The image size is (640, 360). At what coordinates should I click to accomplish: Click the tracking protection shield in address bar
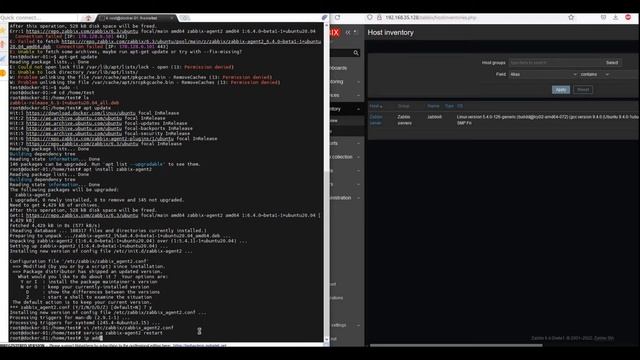(x=369, y=18)
